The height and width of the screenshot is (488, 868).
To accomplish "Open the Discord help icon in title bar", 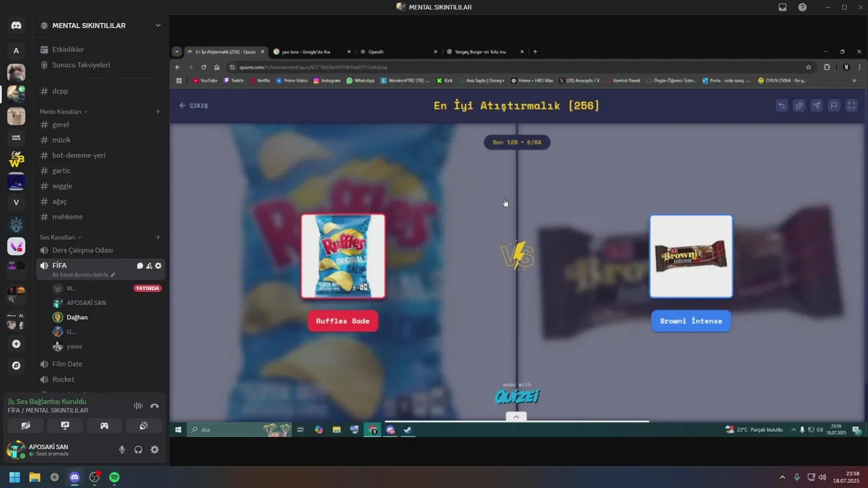I will coord(802,7).
